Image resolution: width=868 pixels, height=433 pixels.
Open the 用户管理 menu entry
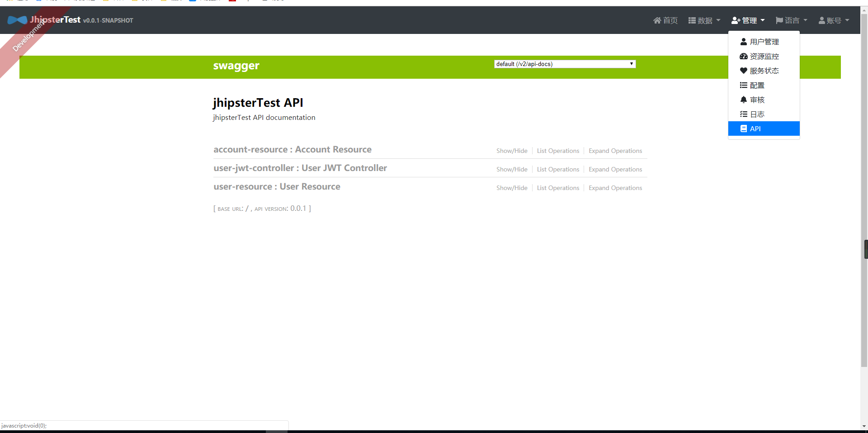pos(764,42)
